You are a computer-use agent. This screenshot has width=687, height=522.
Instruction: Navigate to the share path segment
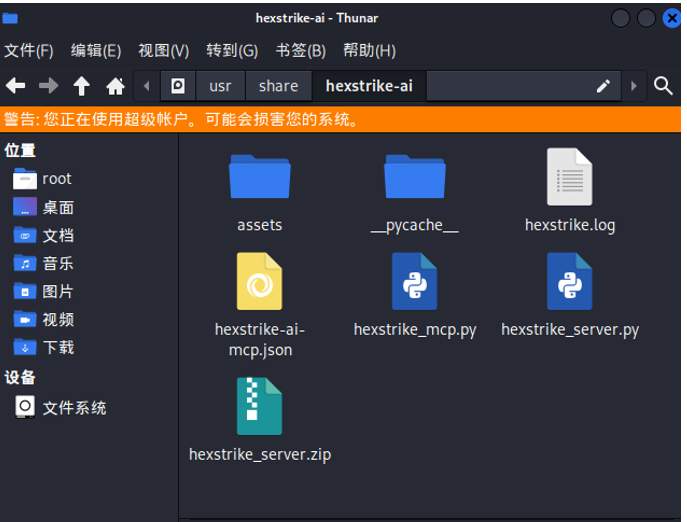279,86
